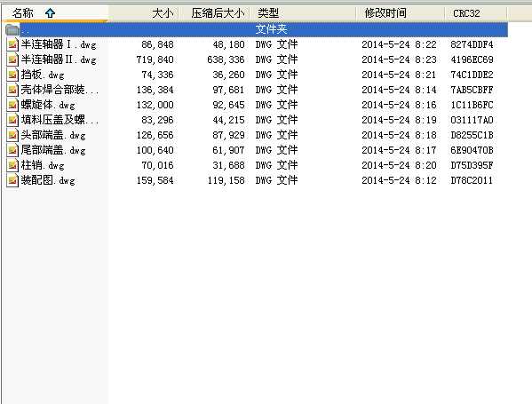
Task: Click the file icon for 装配图.dwg
Action: pos(12,180)
